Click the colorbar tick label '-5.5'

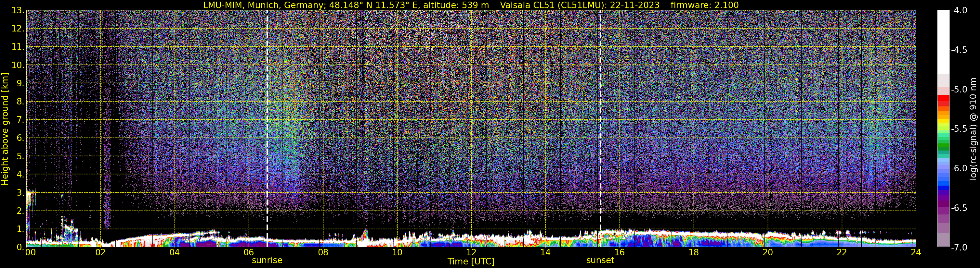(959, 129)
